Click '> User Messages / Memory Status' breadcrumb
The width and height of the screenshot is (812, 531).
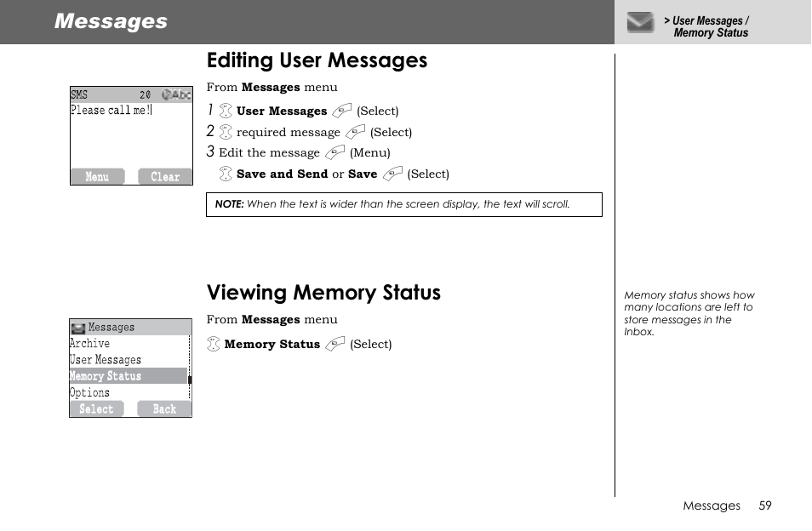coord(706,27)
